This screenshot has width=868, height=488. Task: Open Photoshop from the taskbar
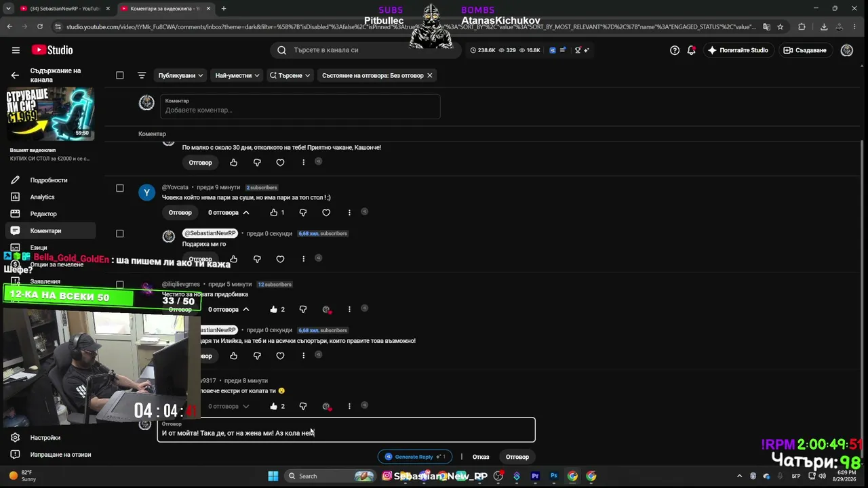554,476
